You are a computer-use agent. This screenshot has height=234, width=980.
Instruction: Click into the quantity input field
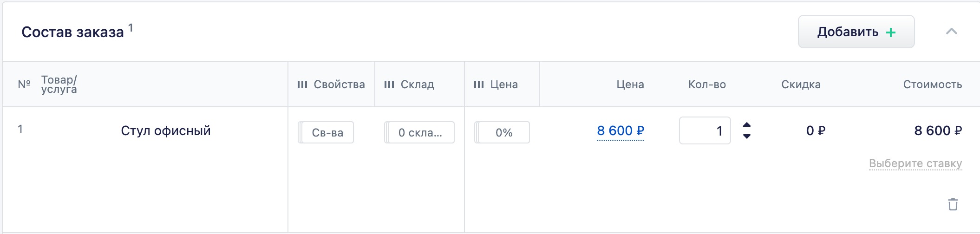point(705,130)
